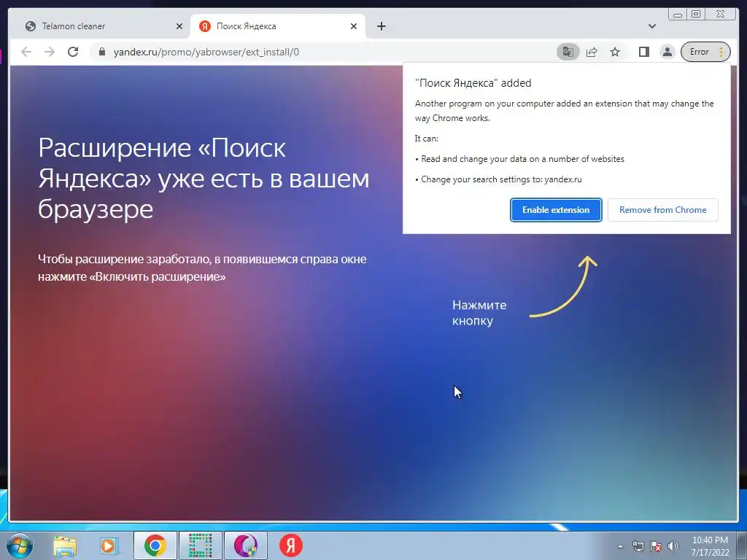Bookmark this page with the star icon
The width and height of the screenshot is (747, 560).
pos(615,52)
